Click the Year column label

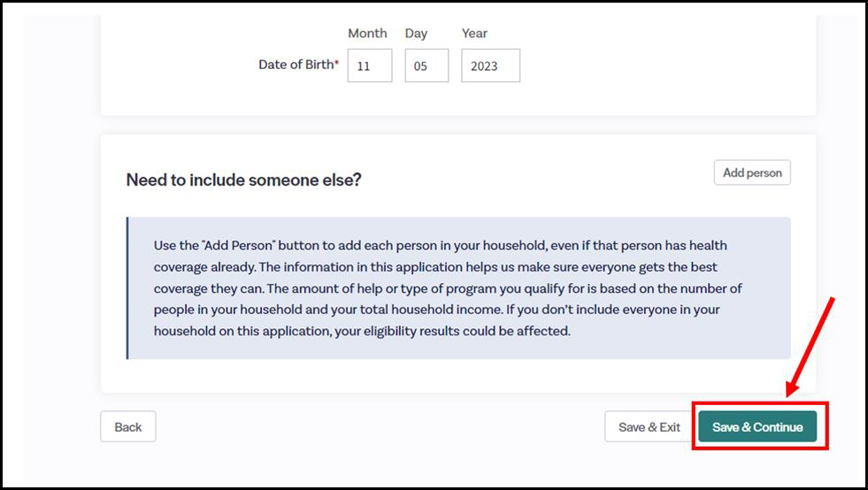coord(474,34)
